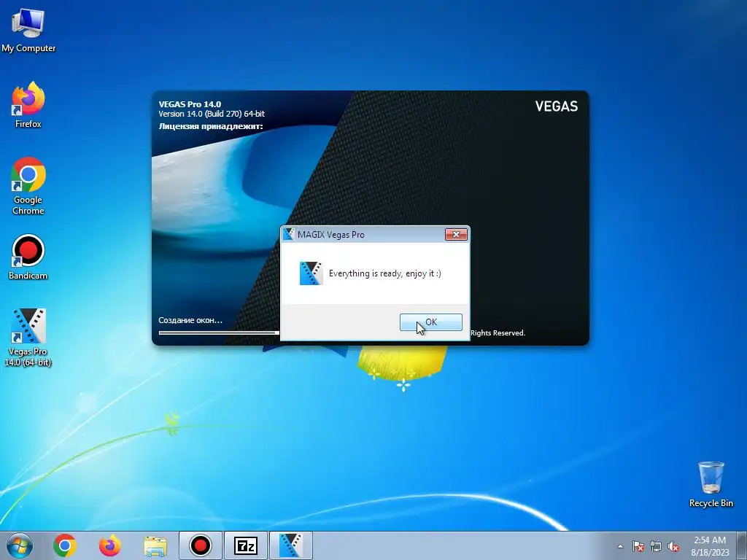Select the Vegas Pro 14.0 (64-bit) shortcut
Screen dimensions: 747x560
coord(28,337)
